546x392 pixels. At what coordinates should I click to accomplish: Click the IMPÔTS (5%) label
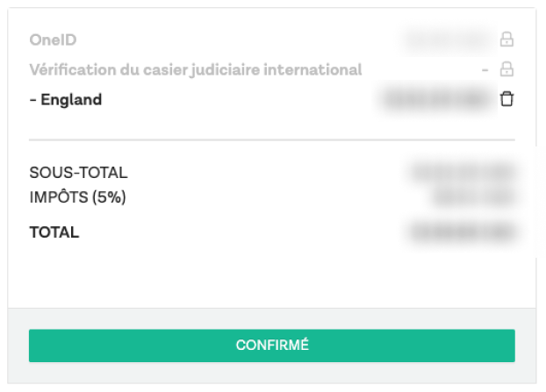[x=77, y=197]
